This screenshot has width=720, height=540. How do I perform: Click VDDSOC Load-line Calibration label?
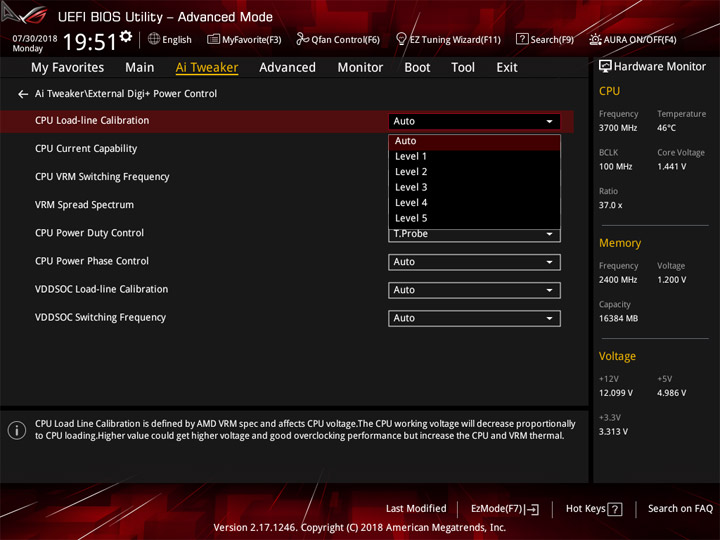tap(101, 289)
